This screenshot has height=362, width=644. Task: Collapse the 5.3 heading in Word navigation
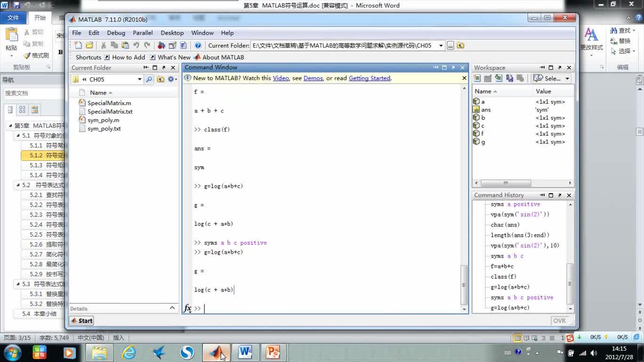(x=18, y=284)
